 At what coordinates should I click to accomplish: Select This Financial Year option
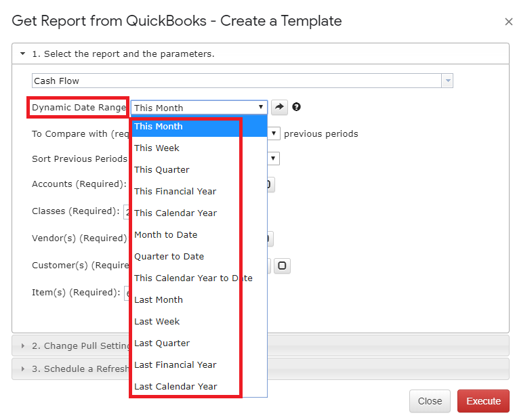tap(175, 191)
